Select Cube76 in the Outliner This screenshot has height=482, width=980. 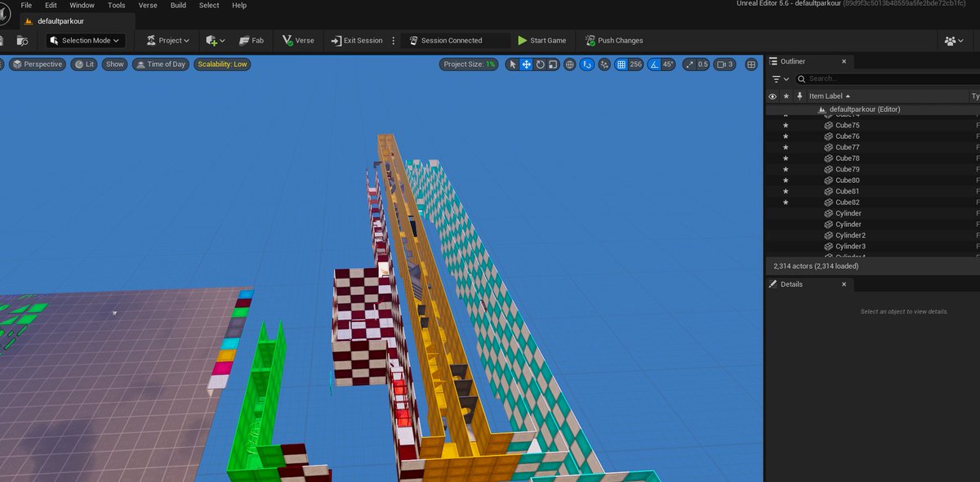(x=847, y=136)
